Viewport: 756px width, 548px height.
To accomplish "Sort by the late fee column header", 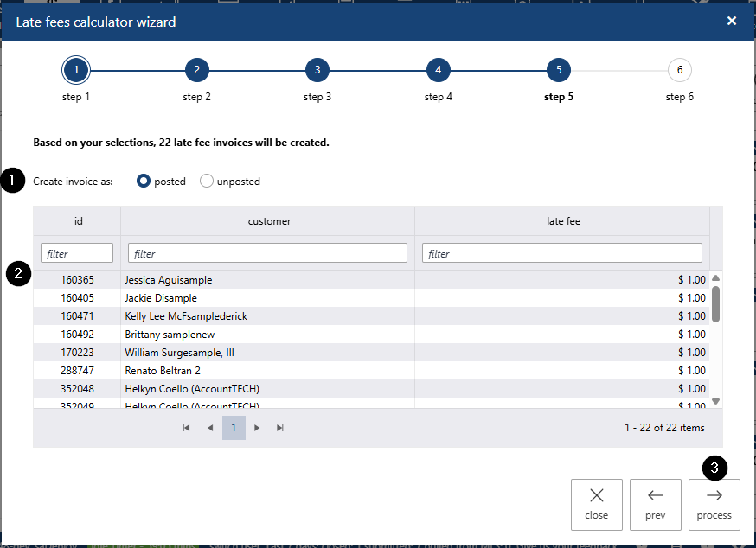I will click(563, 221).
